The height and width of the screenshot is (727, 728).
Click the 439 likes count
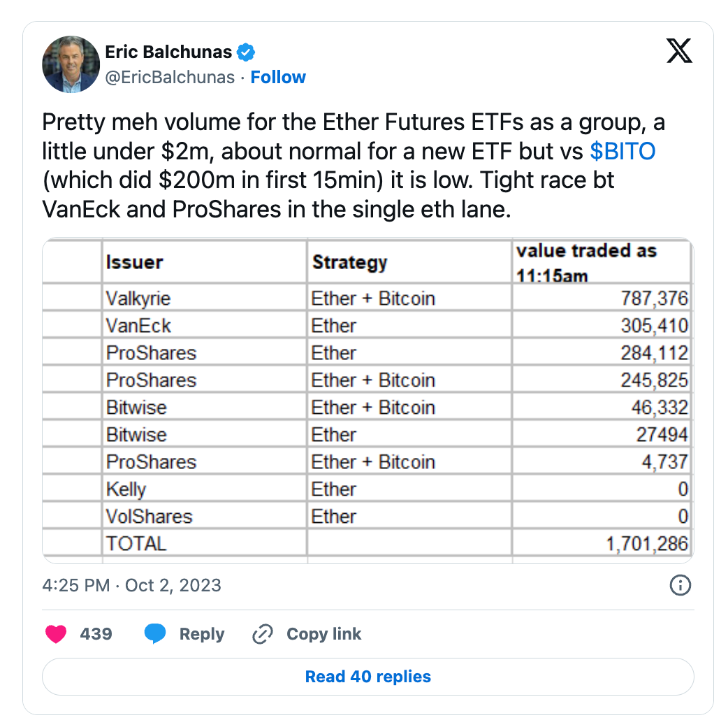[x=96, y=634]
